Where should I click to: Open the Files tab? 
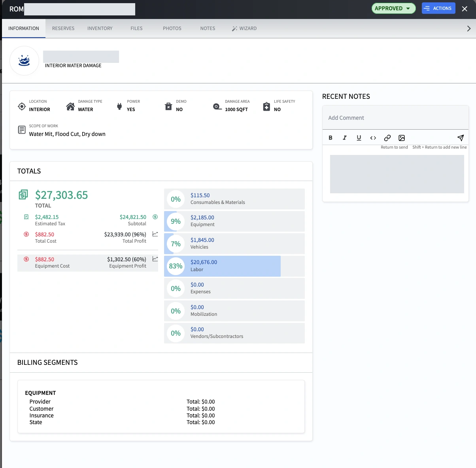click(136, 28)
